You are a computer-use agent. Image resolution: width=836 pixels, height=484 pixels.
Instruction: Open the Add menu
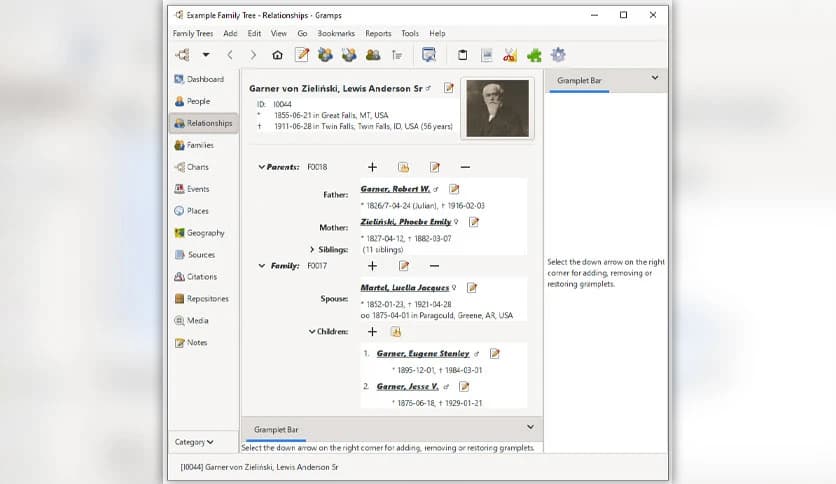click(x=230, y=33)
